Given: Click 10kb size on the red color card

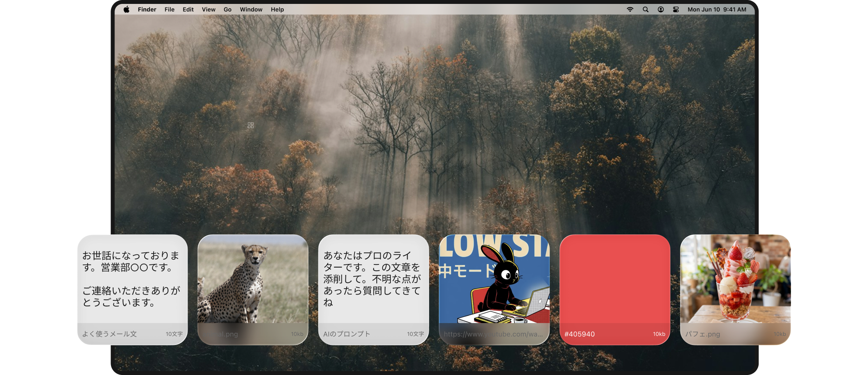Looking at the screenshot, I should [659, 334].
